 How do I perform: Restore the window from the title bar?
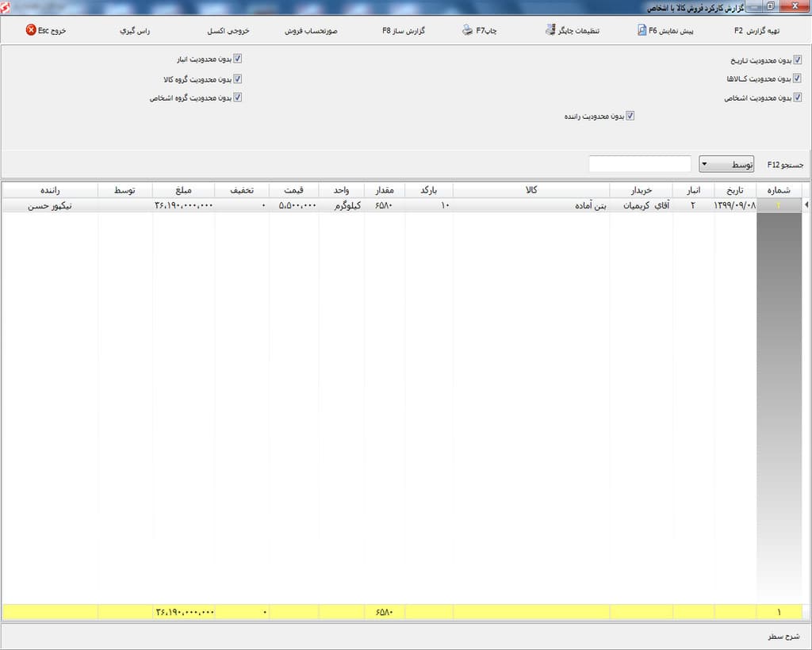[771, 6]
